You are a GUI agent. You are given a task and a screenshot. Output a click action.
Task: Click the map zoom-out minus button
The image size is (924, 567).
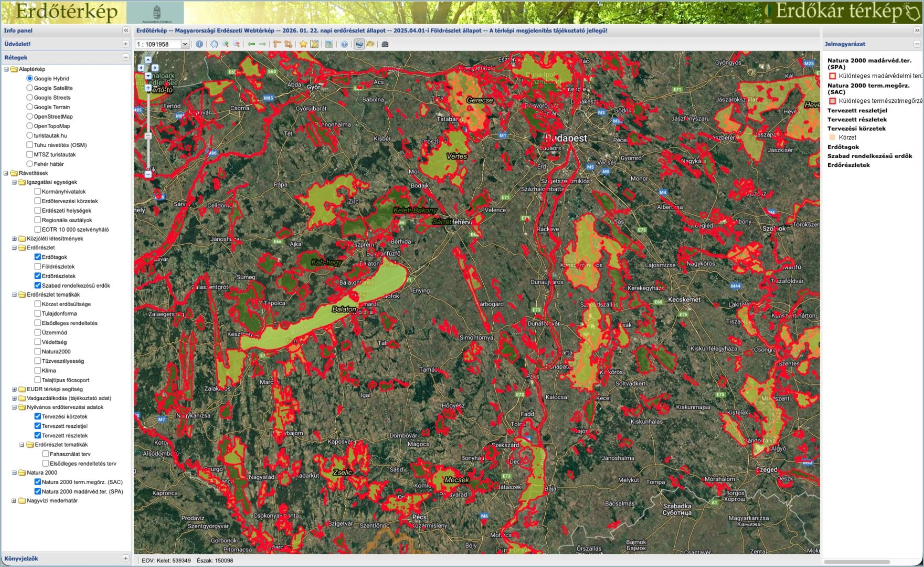point(148,174)
